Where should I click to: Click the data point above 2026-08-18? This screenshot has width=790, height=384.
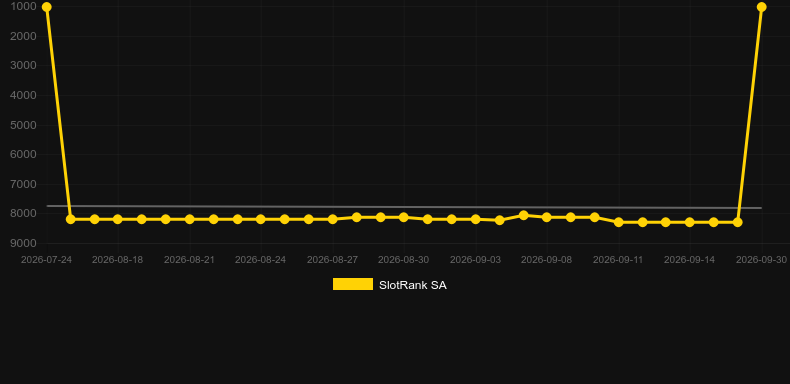118,219
